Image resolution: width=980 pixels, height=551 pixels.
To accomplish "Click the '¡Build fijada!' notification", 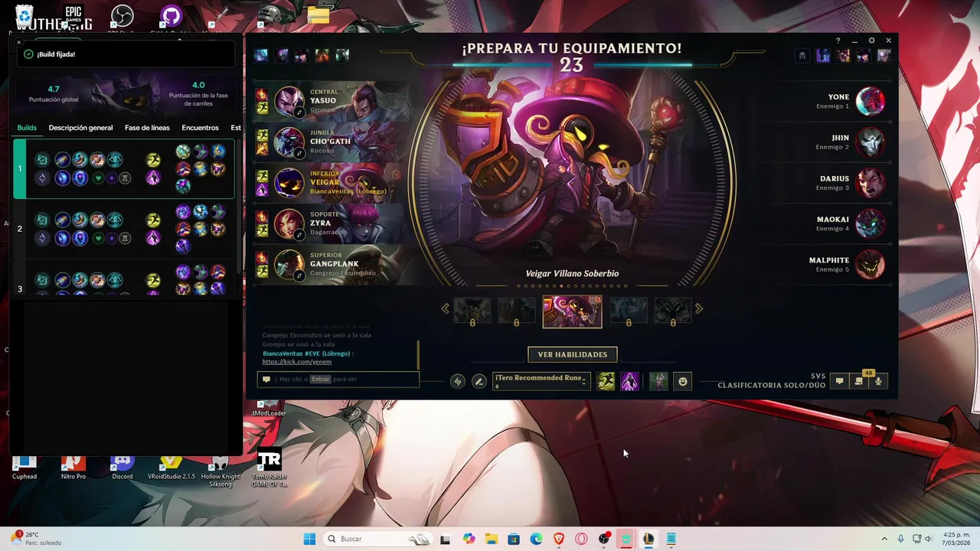I will click(x=126, y=54).
